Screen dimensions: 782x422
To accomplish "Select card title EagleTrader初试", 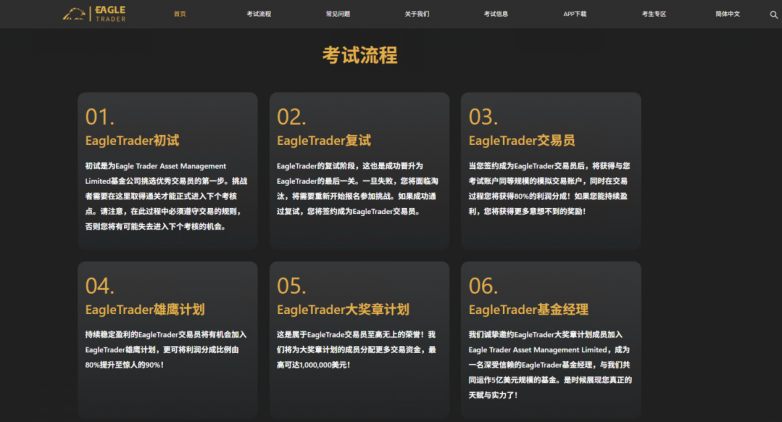I will (132, 141).
